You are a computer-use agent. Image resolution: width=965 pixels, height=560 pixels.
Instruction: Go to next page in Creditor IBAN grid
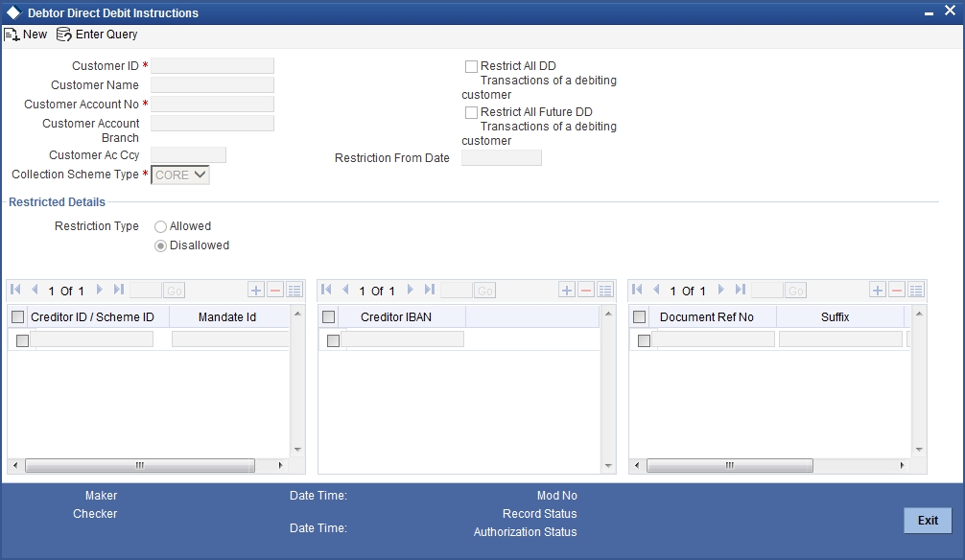click(410, 290)
